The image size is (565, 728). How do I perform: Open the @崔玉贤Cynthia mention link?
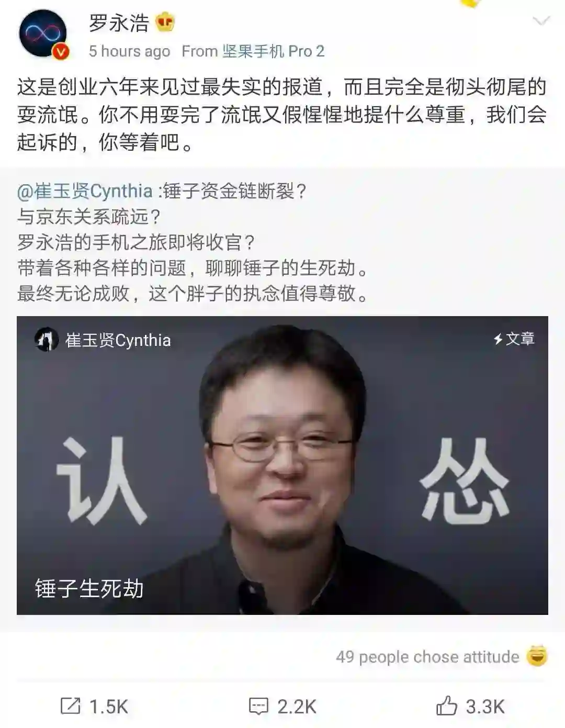(x=85, y=191)
